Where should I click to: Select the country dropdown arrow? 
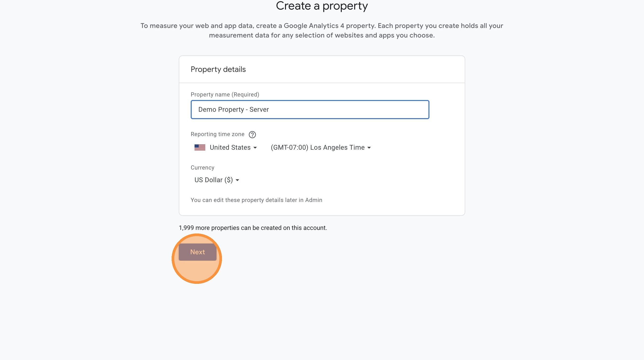pos(255,148)
